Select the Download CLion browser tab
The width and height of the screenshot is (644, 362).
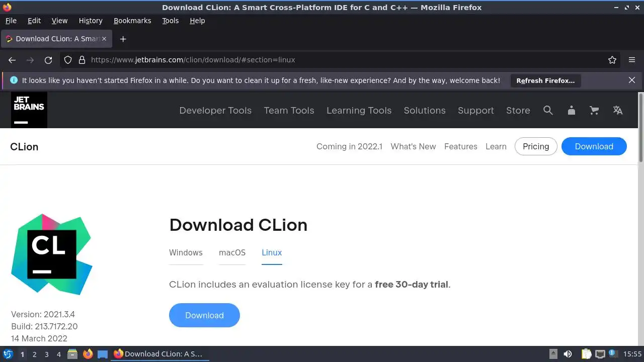click(57, 39)
